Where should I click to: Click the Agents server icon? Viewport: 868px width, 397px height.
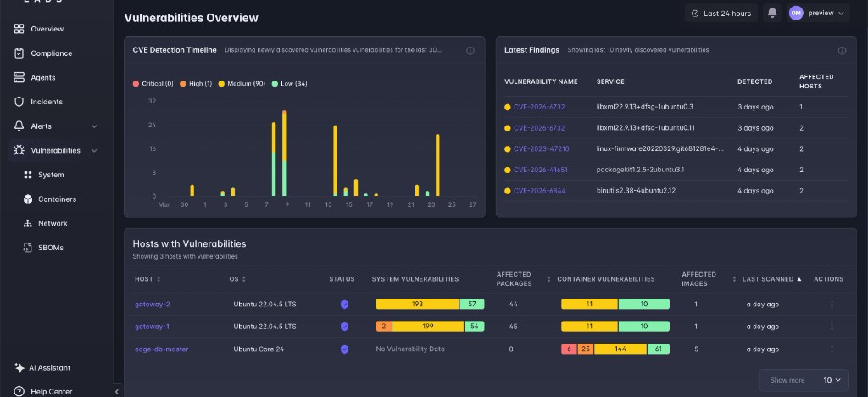coord(19,77)
